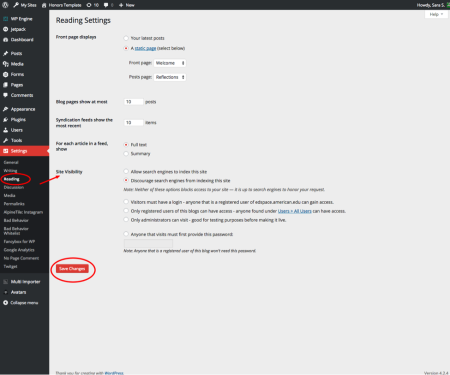Screen dimensions: 450x375
Task: Click the Avatars sidebar icon
Action: pos(5,292)
